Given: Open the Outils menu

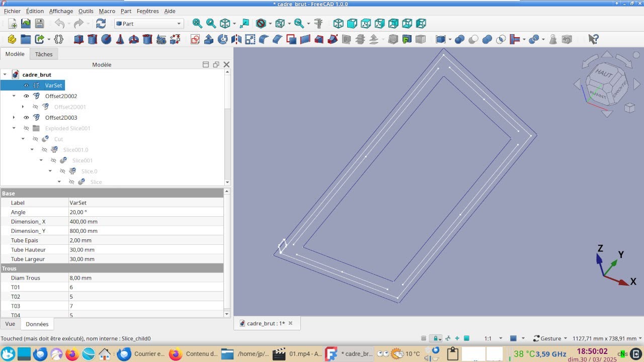Looking at the screenshot, I should [x=86, y=11].
